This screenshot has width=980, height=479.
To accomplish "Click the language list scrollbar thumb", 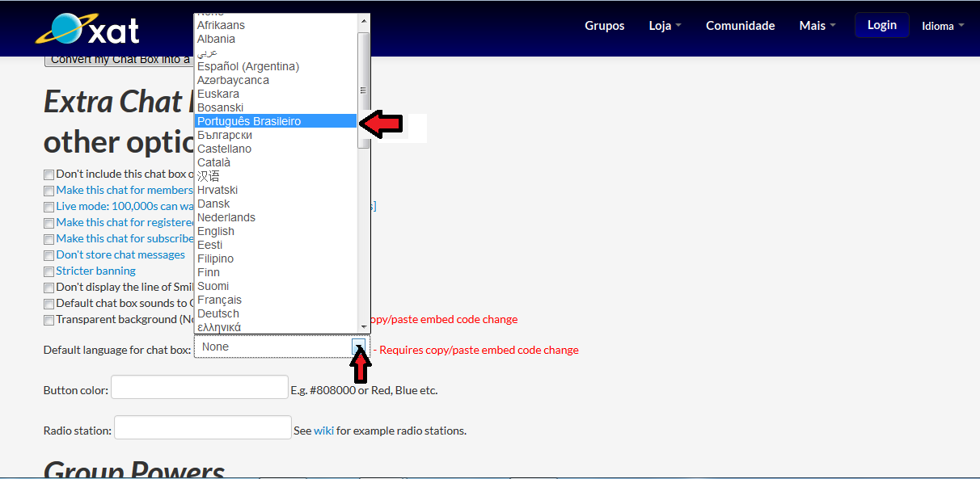I will click(x=364, y=90).
